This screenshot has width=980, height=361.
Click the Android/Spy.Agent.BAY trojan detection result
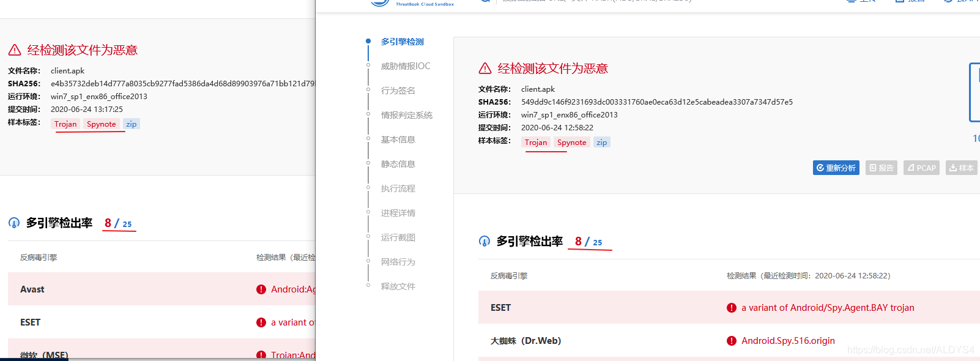(828, 308)
